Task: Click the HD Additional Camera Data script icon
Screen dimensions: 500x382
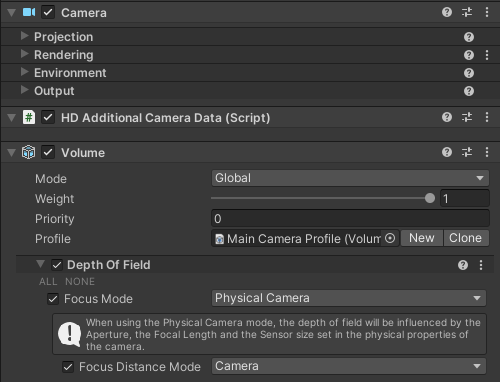Action: coord(29,117)
